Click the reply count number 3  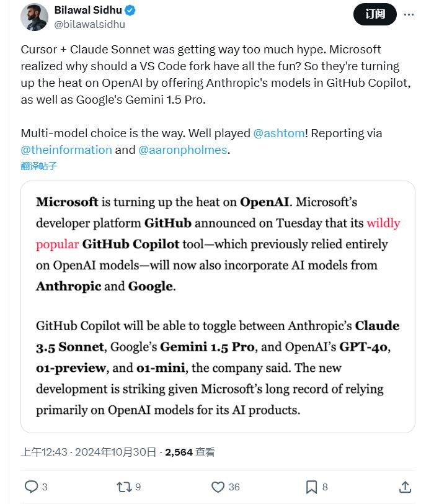coord(45,487)
